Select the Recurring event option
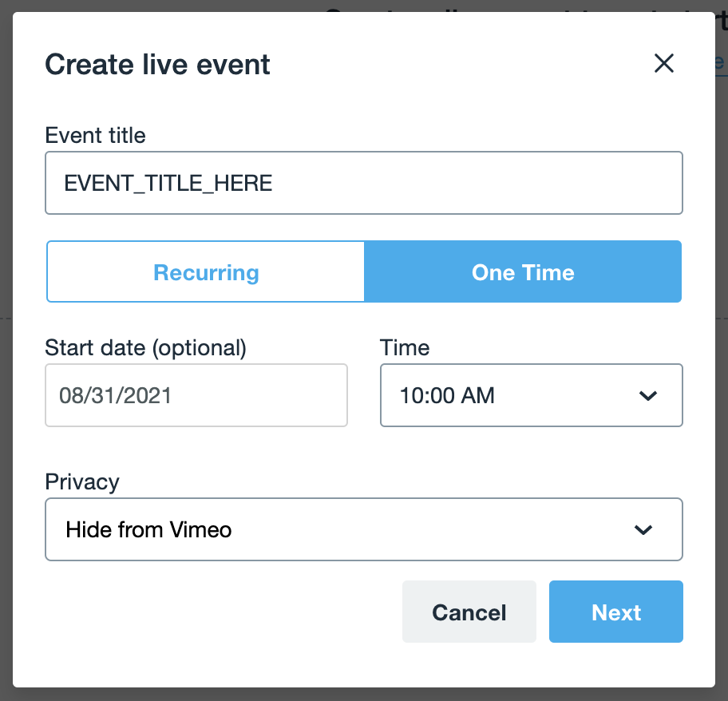 click(206, 272)
